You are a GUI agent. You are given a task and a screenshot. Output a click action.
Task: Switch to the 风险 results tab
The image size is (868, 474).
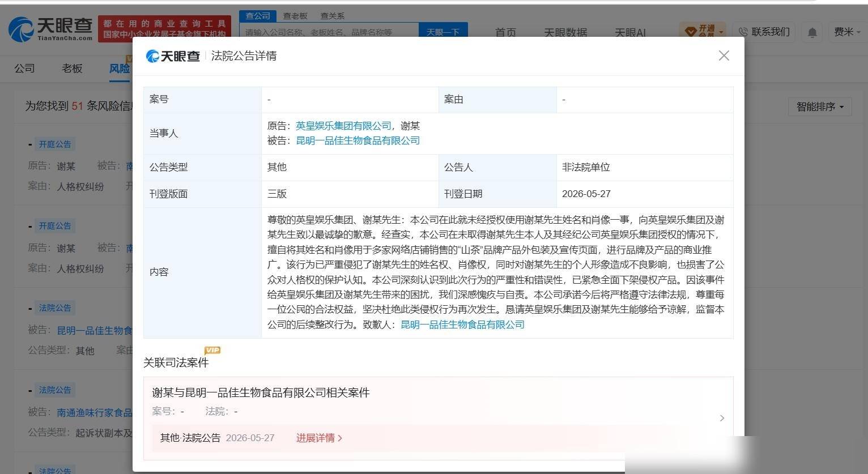point(120,68)
